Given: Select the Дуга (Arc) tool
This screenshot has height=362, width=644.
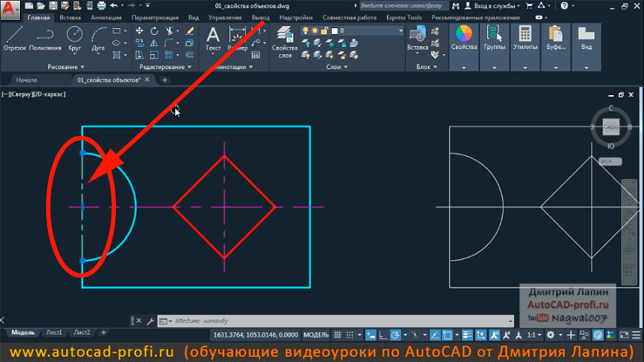Looking at the screenshot, I should click(98, 38).
